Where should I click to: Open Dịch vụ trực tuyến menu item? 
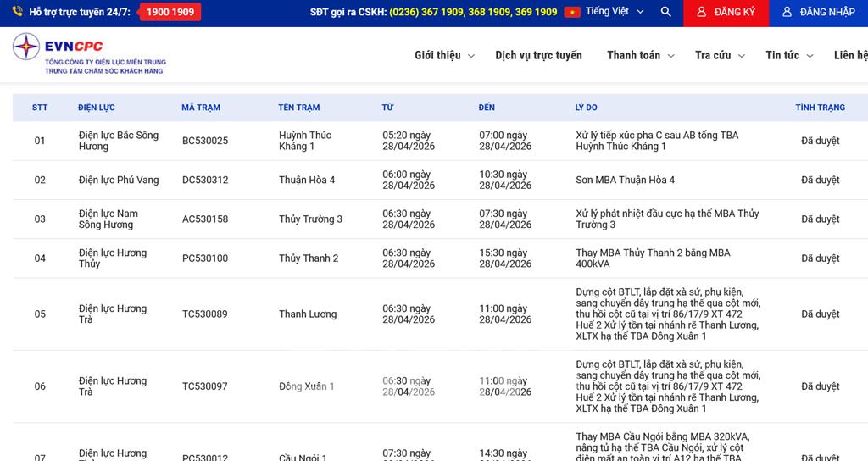pyautogui.click(x=538, y=55)
